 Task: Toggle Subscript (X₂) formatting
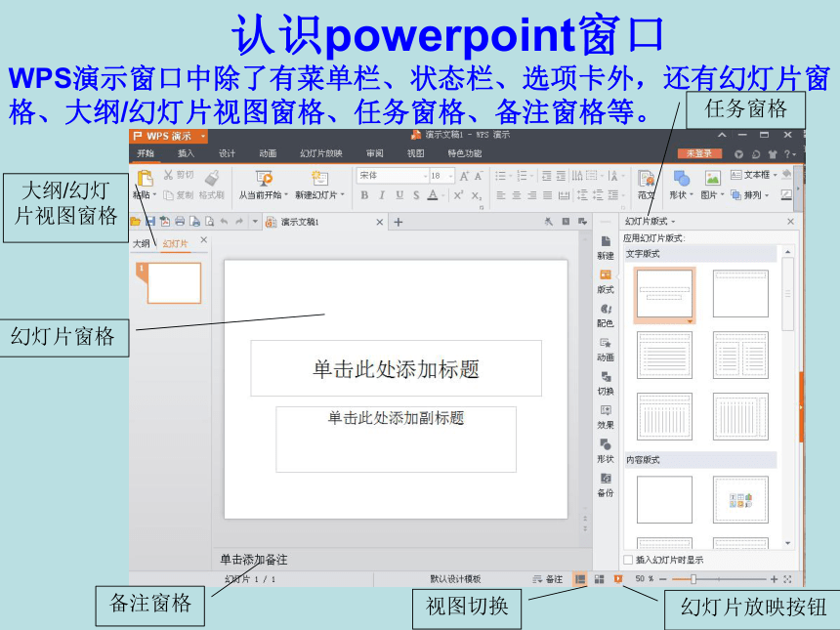pos(477,195)
